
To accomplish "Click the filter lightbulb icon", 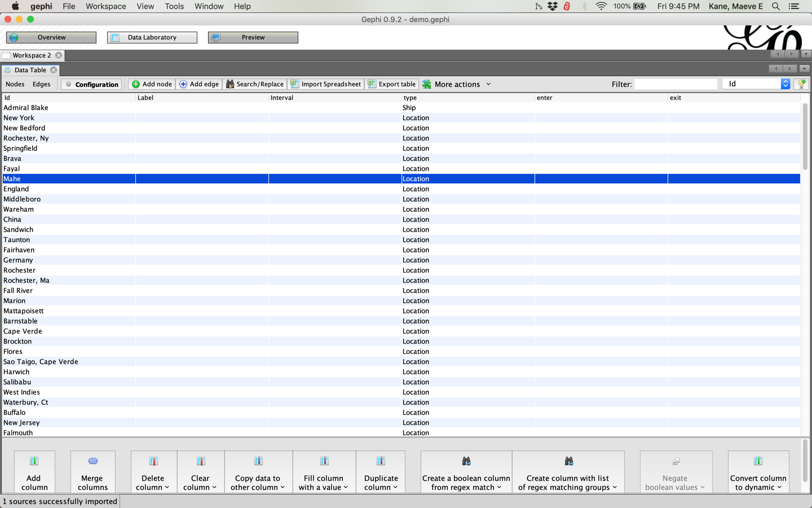I will (x=801, y=84).
